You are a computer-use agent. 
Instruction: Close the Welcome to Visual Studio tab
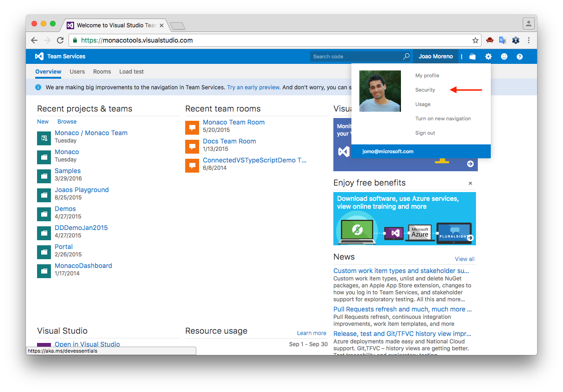[162, 25]
